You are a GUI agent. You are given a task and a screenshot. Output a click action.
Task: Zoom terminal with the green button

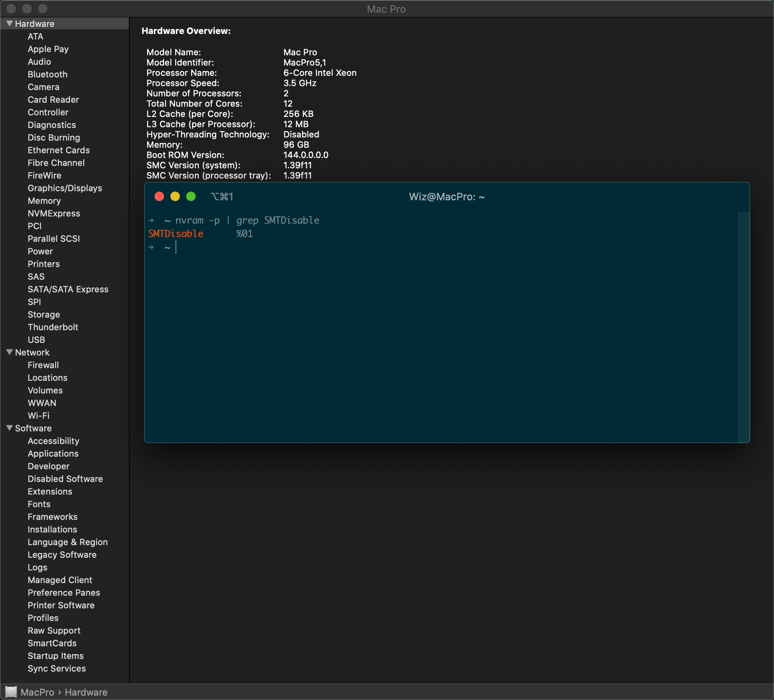(x=191, y=197)
